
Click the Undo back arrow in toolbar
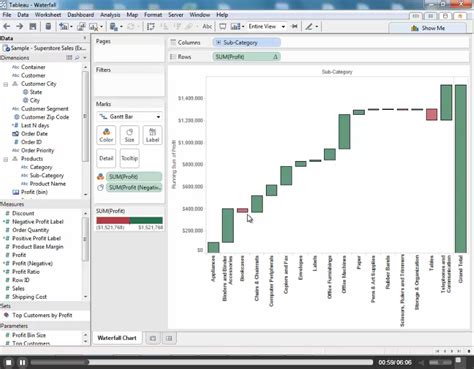[x=7, y=27]
